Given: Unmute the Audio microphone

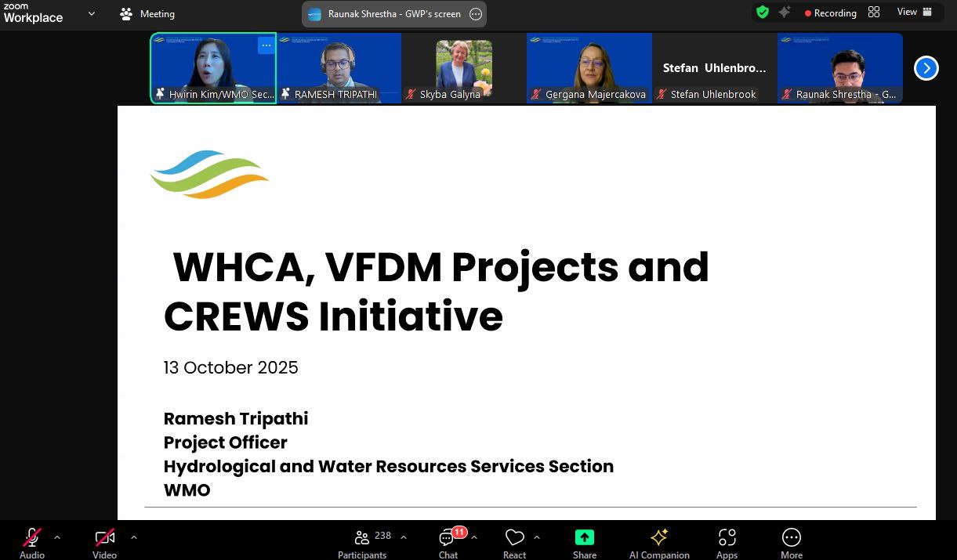Looking at the screenshot, I should [32, 543].
